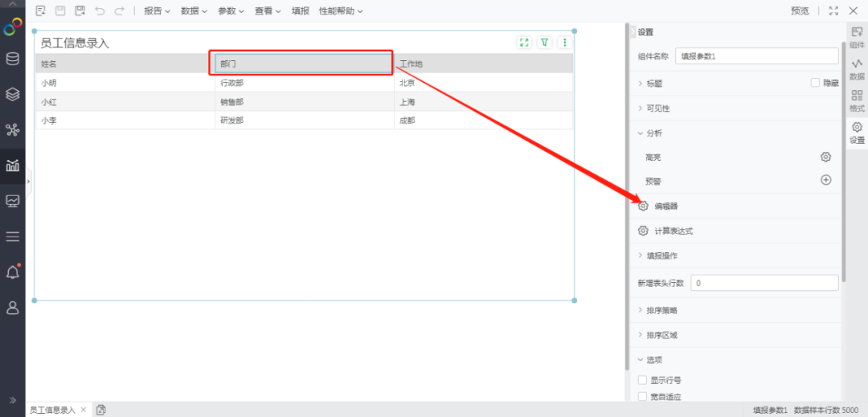Collapse the 设置 panel with its arrow
This screenshot has height=417, width=868.
coord(633,32)
